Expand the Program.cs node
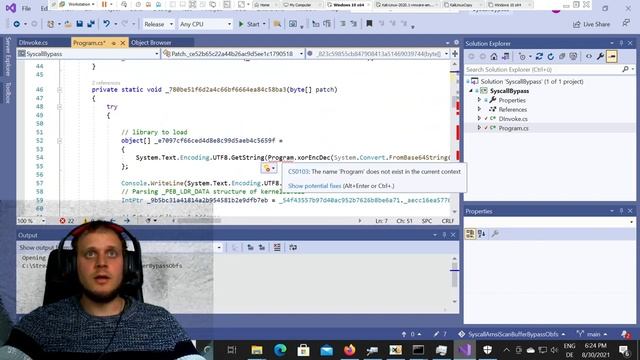The image size is (640, 360). click(x=479, y=128)
